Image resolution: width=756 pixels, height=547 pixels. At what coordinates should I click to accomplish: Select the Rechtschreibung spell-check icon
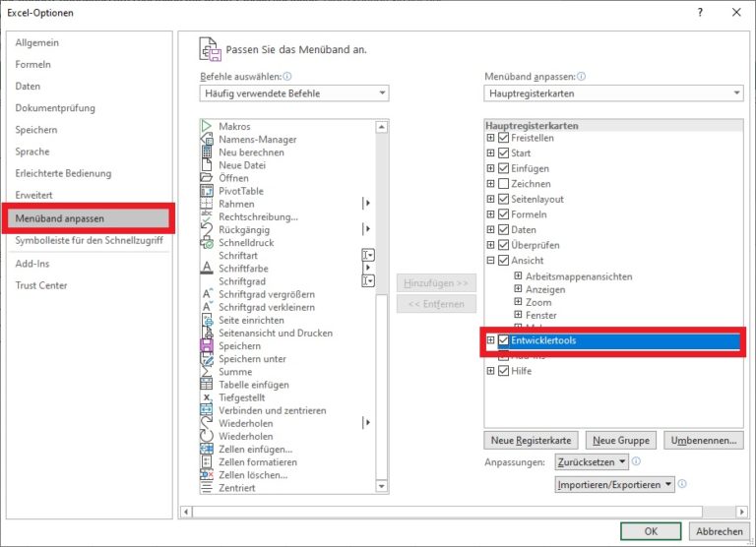207,216
